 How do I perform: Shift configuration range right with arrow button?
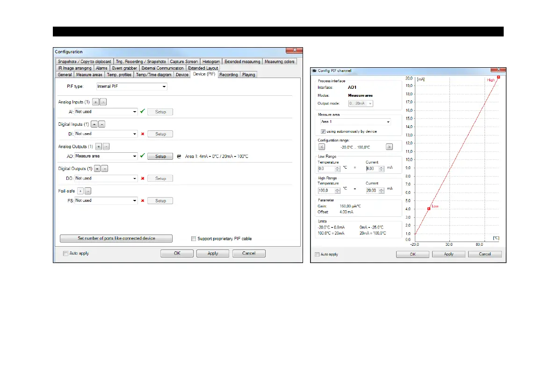(389, 147)
